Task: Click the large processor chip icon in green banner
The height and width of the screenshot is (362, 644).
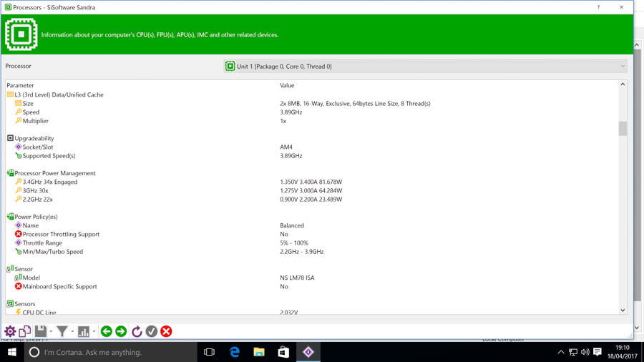Action: (x=21, y=34)
